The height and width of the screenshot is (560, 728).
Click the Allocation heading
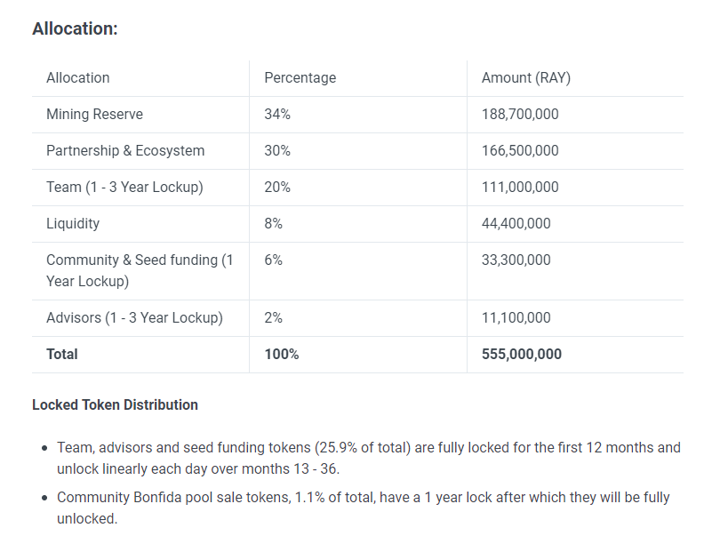75,28
